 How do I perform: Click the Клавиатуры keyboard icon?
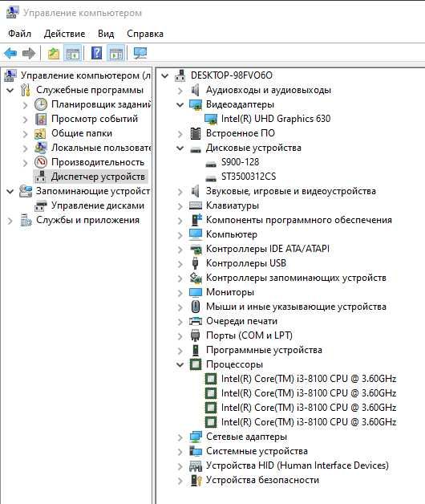tap(196, 205)
